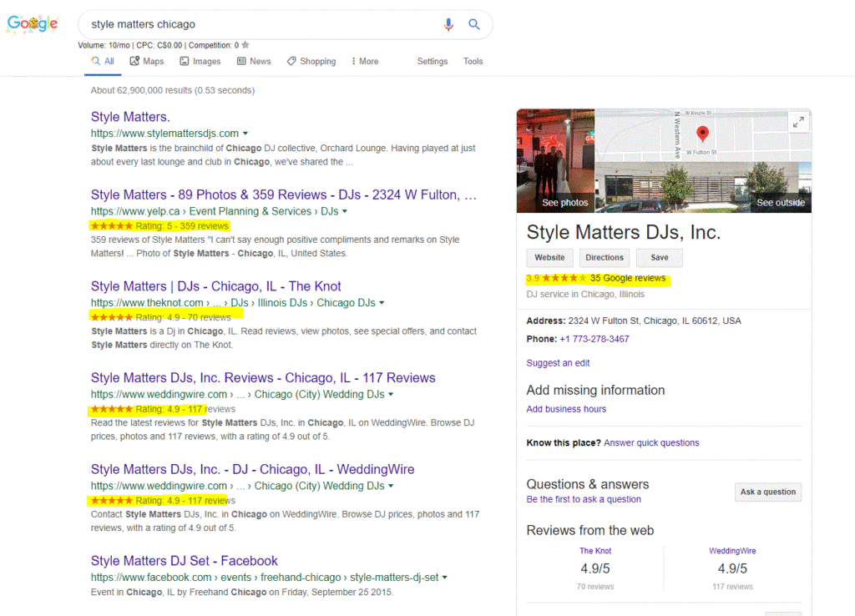Click the 'Style Matters DJs, Inc.' panel heading

[623, 233]
